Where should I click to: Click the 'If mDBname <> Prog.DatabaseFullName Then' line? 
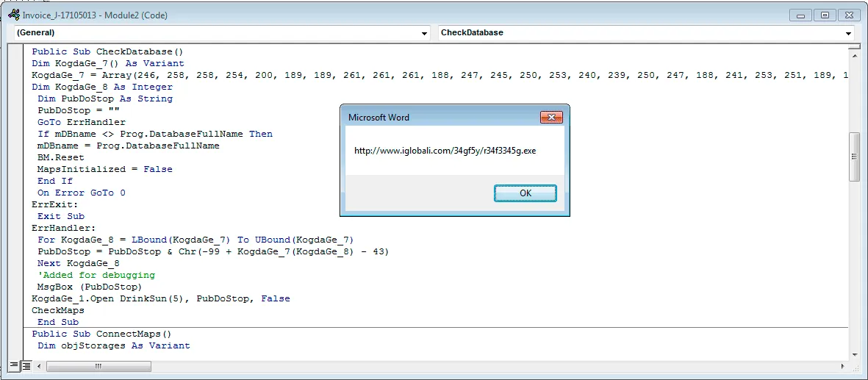155,134
